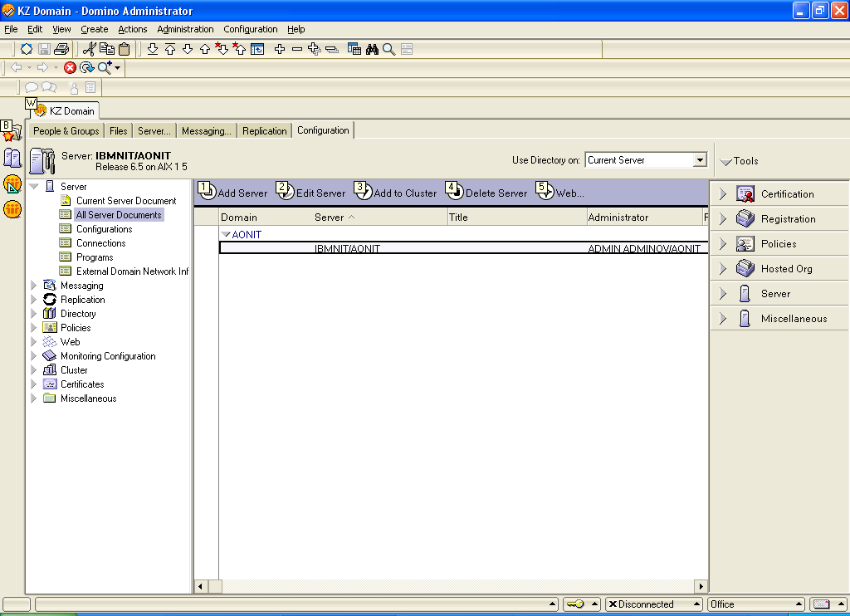Image resolution: width=850 pixels, height=616 pixels.
Task: Click the expand all double plus icon
Action: coord(315,49)
